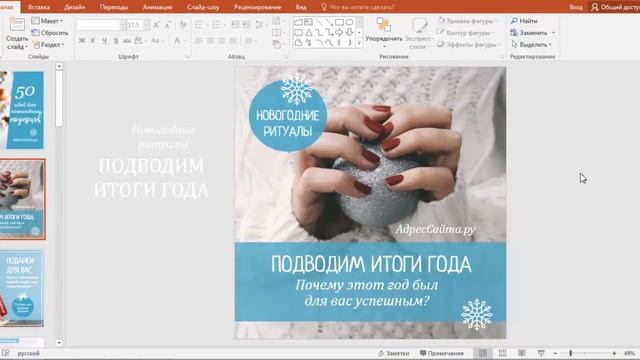Screen dimensions: 640x360
Task: Toggle italic (К) formatting
Action: click(x=93, y=40)
